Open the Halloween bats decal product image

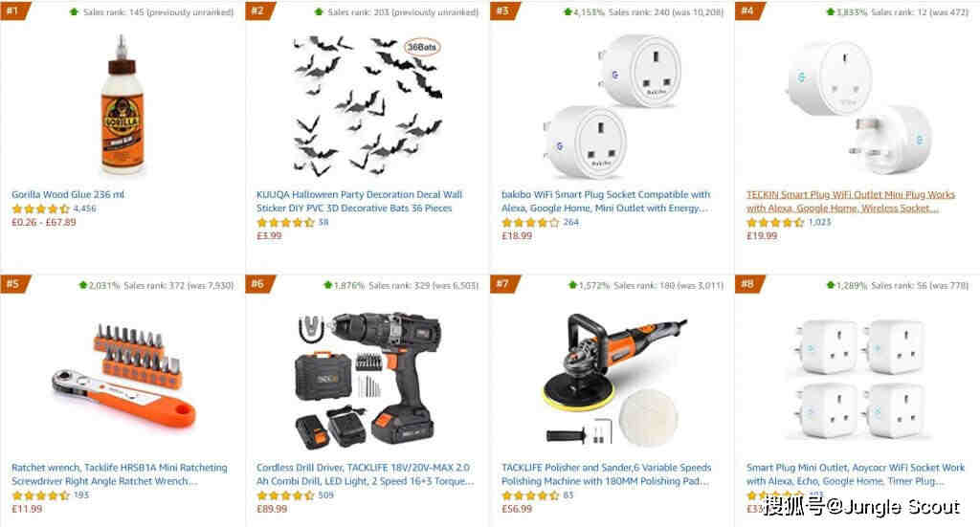pos(368,105)
